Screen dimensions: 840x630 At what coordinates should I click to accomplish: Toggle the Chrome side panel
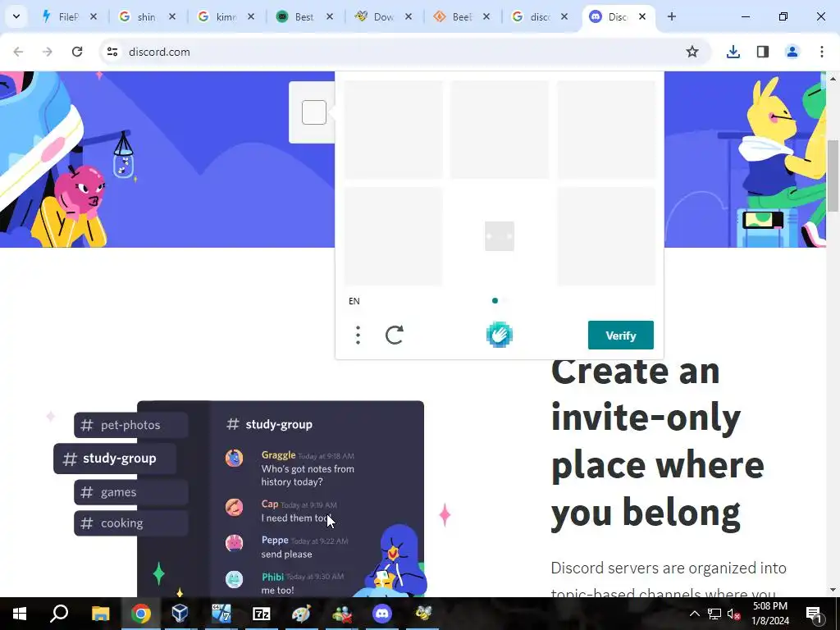pyautogui.click(x=762, y=52)
